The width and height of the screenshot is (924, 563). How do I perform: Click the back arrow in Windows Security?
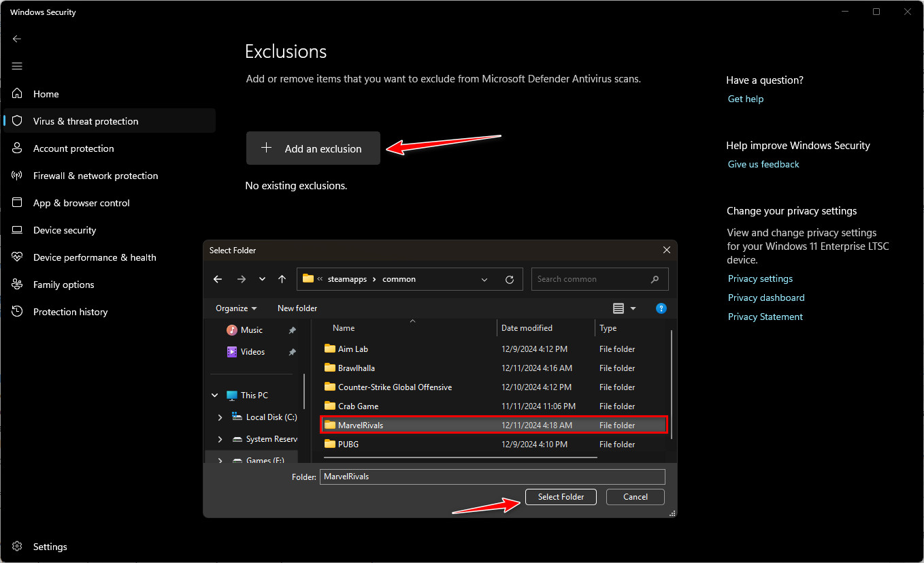tap(17, 39)
